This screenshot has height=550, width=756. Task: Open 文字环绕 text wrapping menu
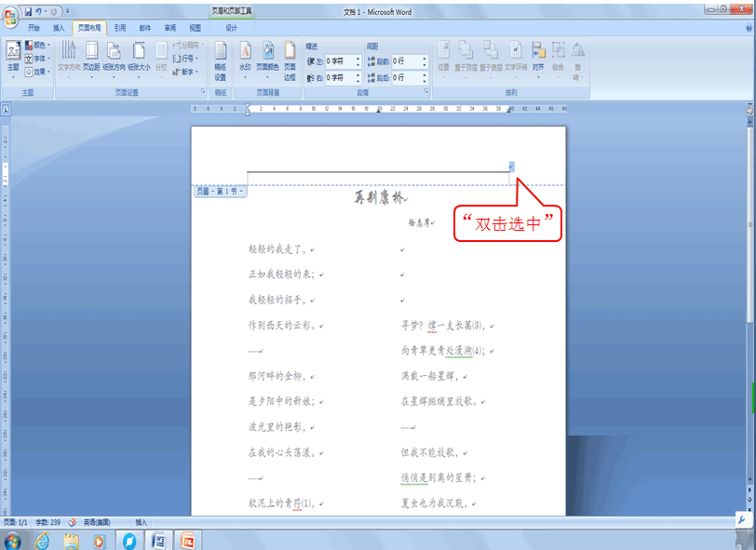[516, 60]
